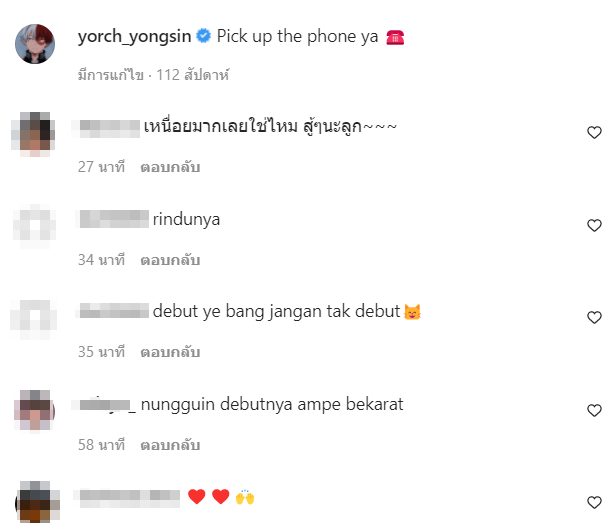Image resolution: width=613 pixels, height=523 pixels.
Task: Reply to the 35 นาที comment
Action: pyautogui.click(x=170, y=352)
